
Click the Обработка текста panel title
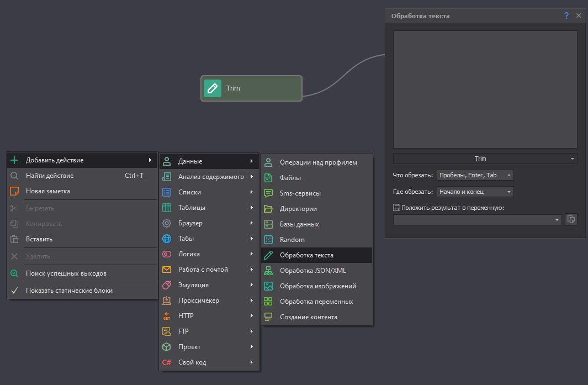[420, 16]
